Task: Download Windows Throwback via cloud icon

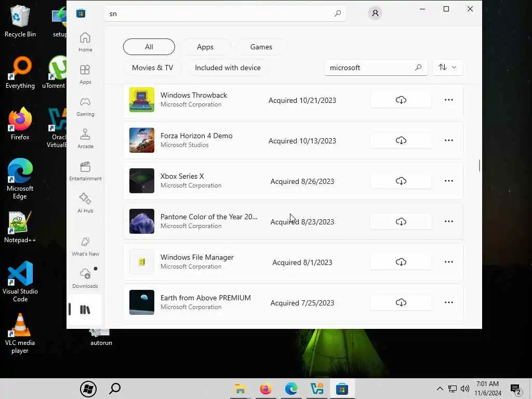Action: (401, 100)
